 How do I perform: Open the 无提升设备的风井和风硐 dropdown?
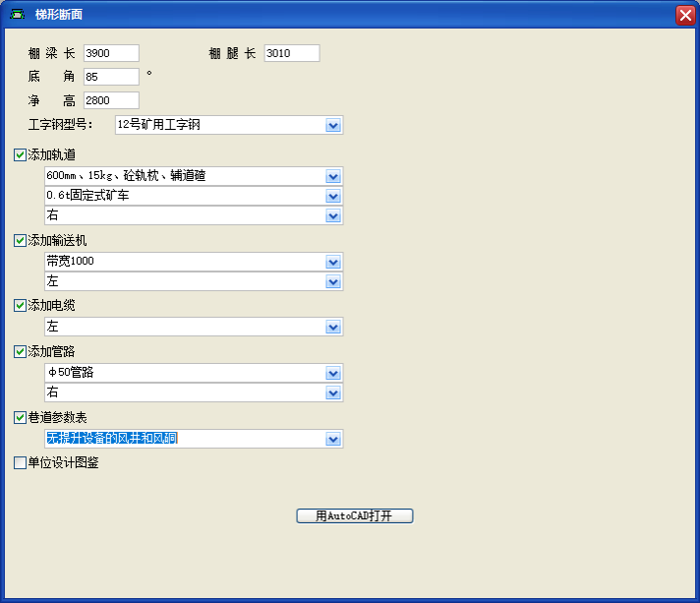[x=333, y=439]
